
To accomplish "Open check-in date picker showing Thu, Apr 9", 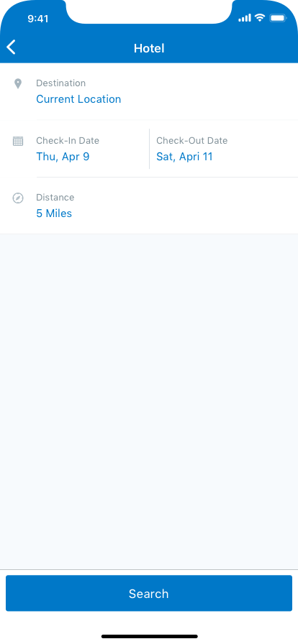I will click(x=63, y=157).
